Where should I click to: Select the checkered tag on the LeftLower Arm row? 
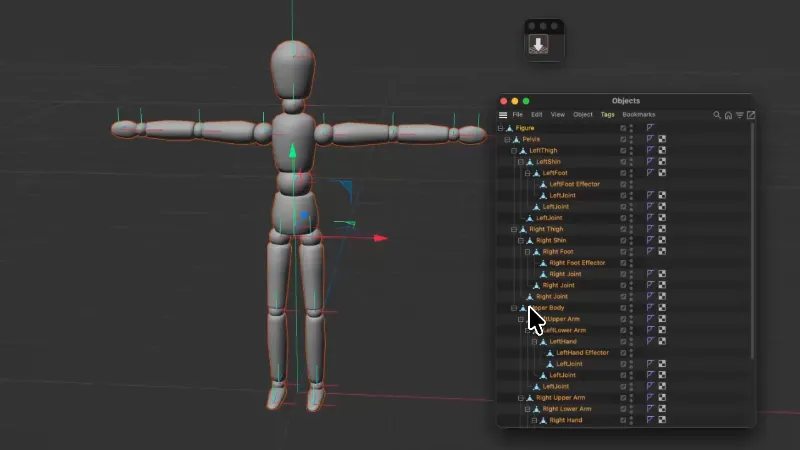pos(662,330)
